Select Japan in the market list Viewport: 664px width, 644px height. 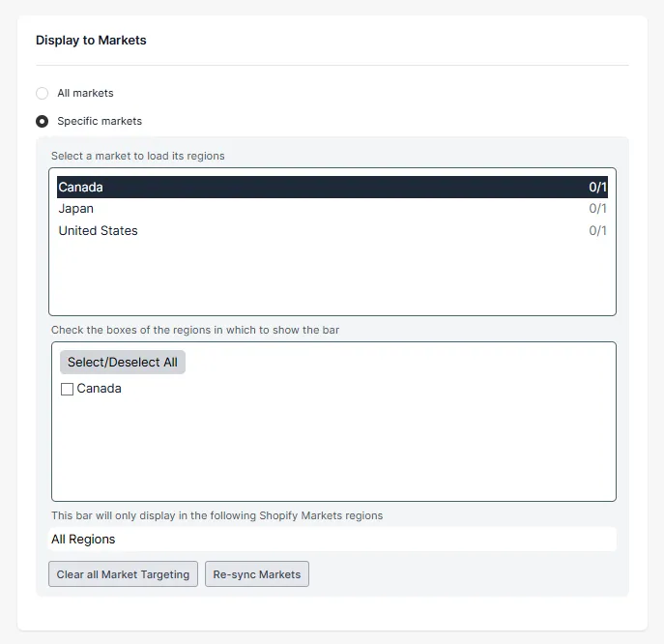click(x=332, y=209)
